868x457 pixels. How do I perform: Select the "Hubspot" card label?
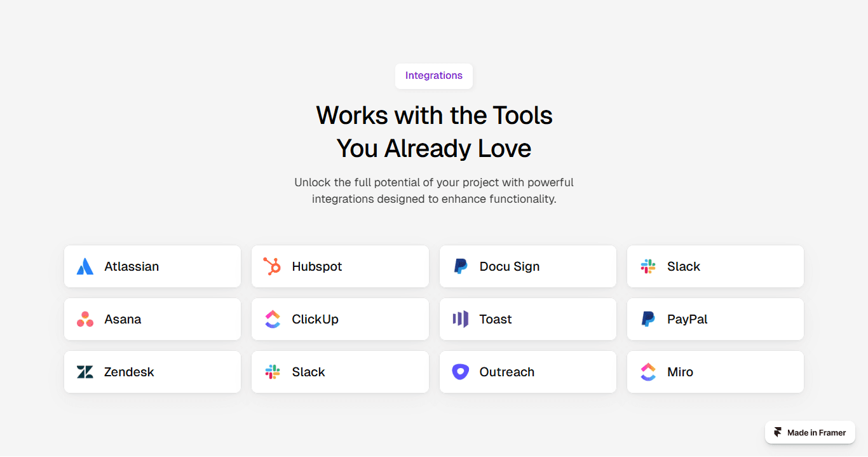point(317,267)
